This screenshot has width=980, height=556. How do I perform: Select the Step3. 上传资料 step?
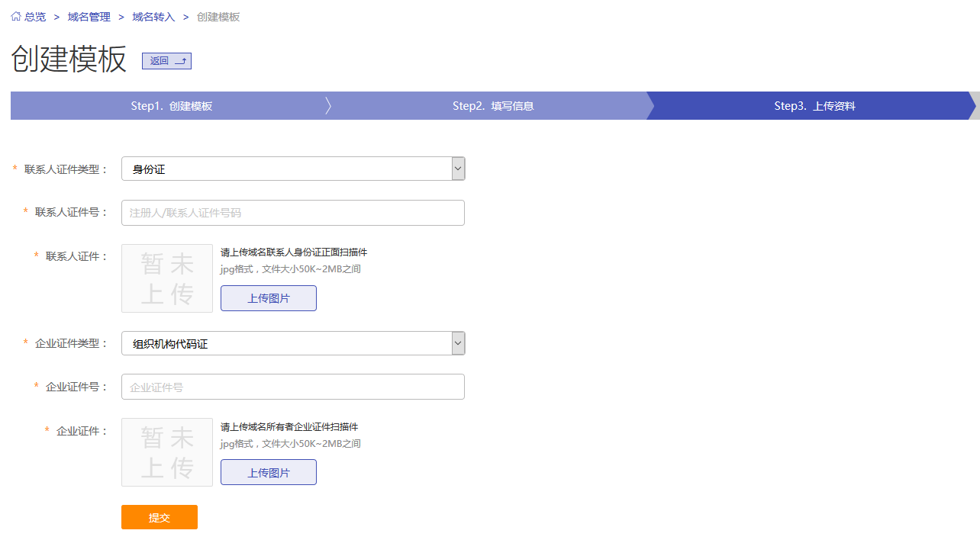click(814, 106)
